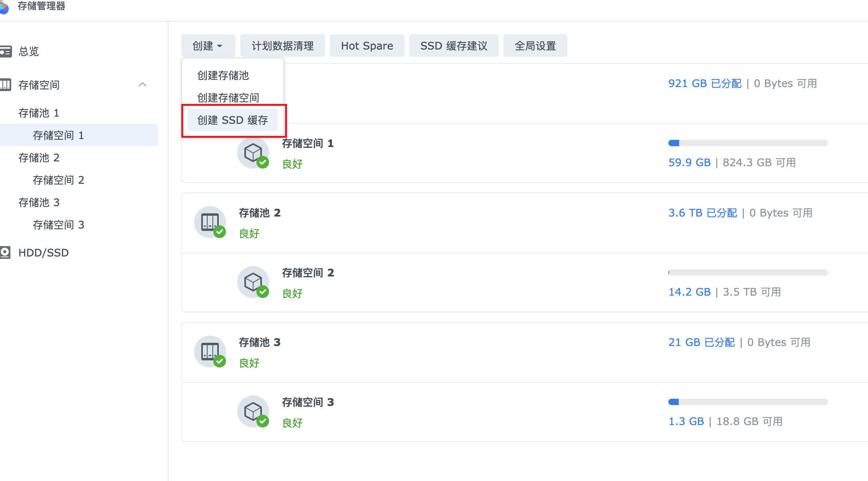
Task: Select 存储空间 3 in the sidebar tree
Action: point(59,225)
